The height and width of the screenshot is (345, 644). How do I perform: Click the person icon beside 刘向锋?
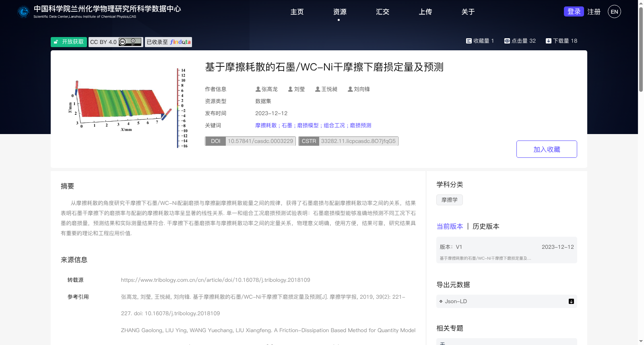(350, 89)
